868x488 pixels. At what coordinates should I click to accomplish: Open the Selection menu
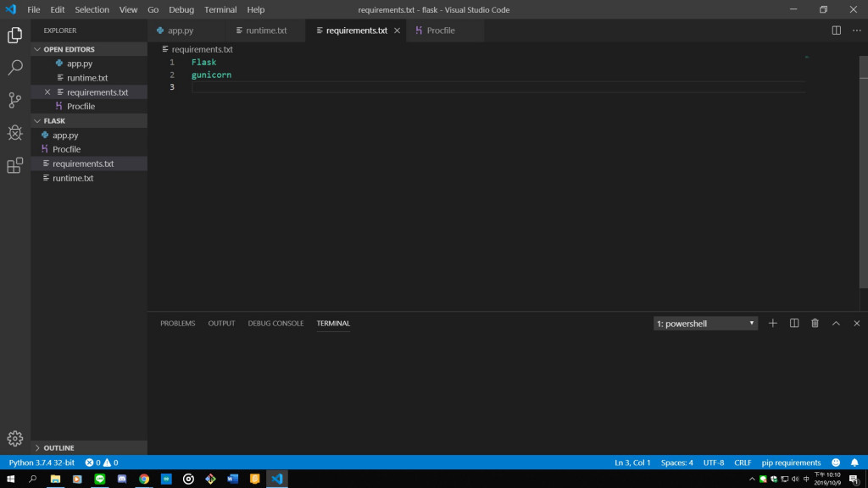click(92, 9)
